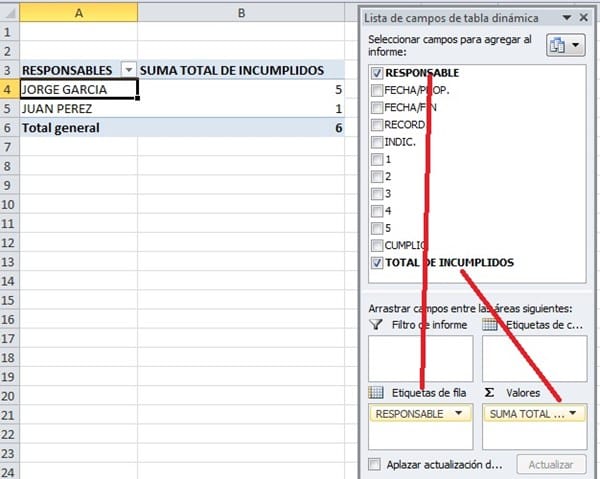Check the RECORD field checkbox
The width and height of the screenshot is (600, 479).
377,125
